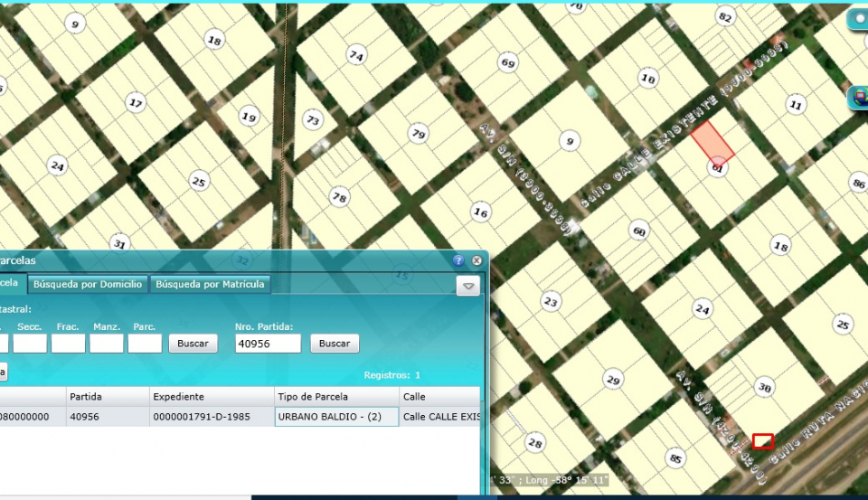This screenshot has height=500, width=868.
Task: Click block label 69 on the map
Action: pyautogui.click(x=508, y=62)
